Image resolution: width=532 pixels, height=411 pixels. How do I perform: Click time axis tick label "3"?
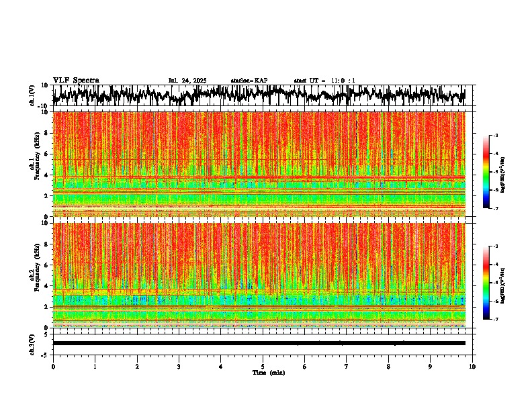click(179, 367)
